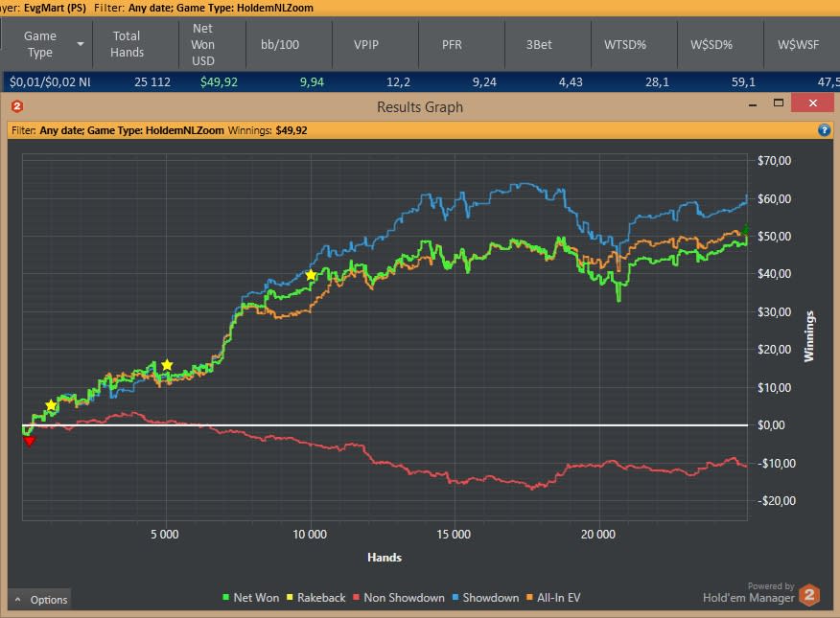The image size is (840, 618).
Task: Open the Game Type column dropdown arrow
Action: pos(81,44)
